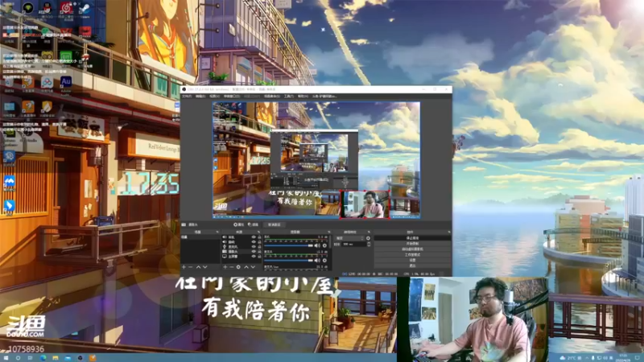Open Microsoft Edge from the taskbar
This screenshot has height=362, width=644.
tap(43, 358)
